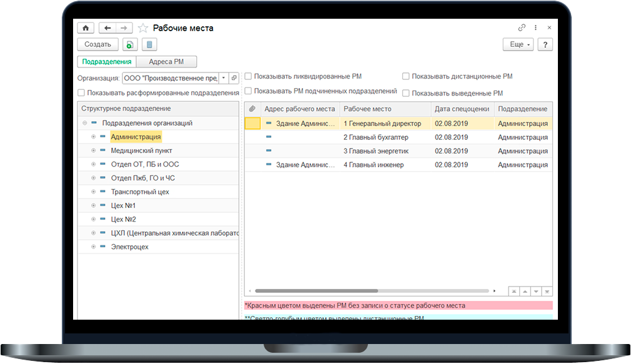This screenshot has width=631, height=364.
Task: Click the paperclip attachment column header
Action: (252, 109)
